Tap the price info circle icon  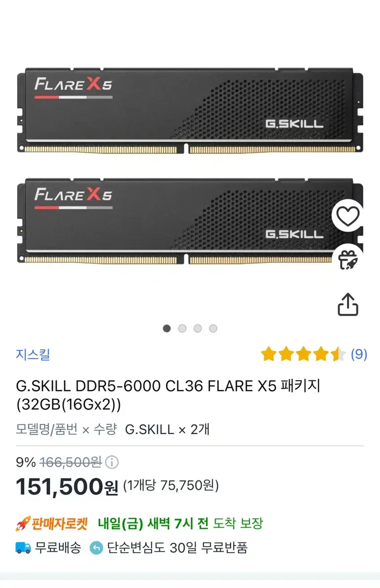tap(112, 462)
